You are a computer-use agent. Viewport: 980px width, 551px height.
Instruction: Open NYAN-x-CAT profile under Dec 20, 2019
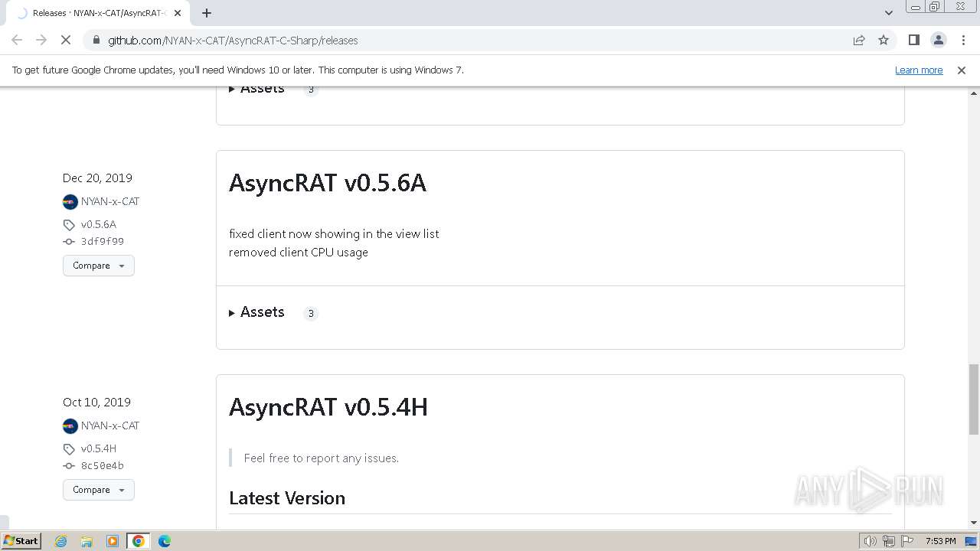point(110,201)
